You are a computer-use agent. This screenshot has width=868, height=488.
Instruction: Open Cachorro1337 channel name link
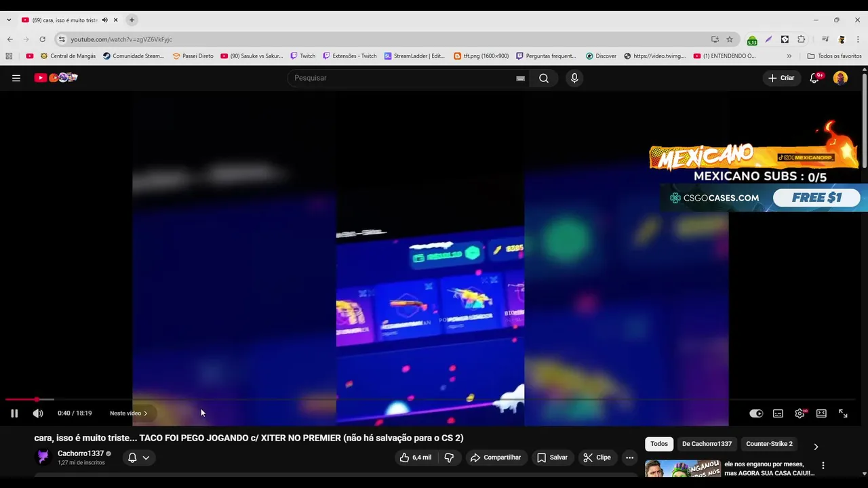[x=81, y=453]
